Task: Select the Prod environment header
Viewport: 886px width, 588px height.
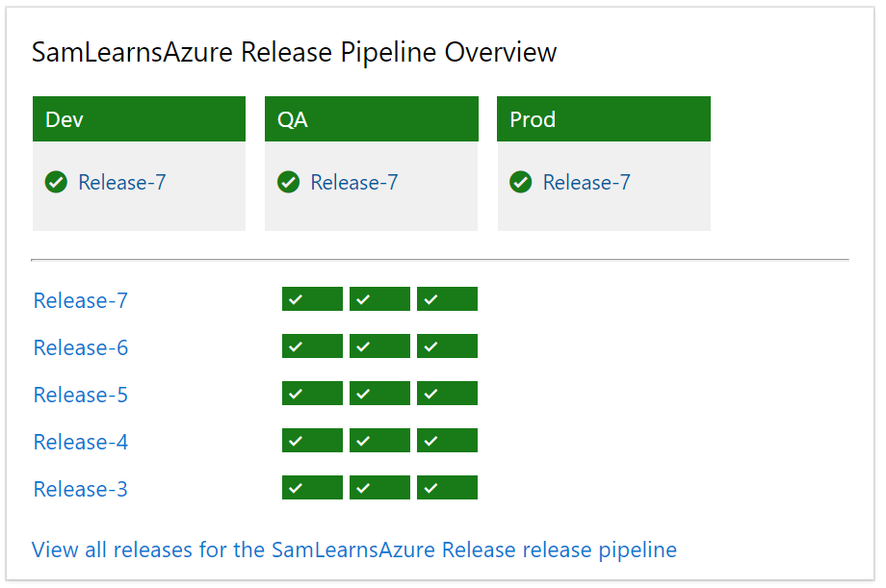Action: pyautogui.click(x=603, y=119)
